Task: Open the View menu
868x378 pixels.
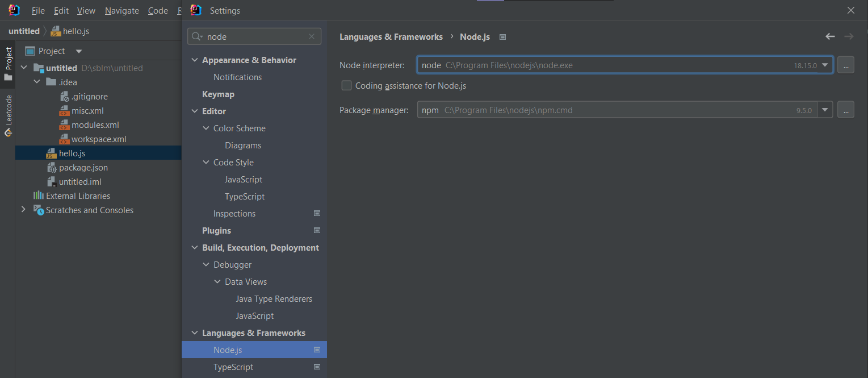Action: pos(86,11)
